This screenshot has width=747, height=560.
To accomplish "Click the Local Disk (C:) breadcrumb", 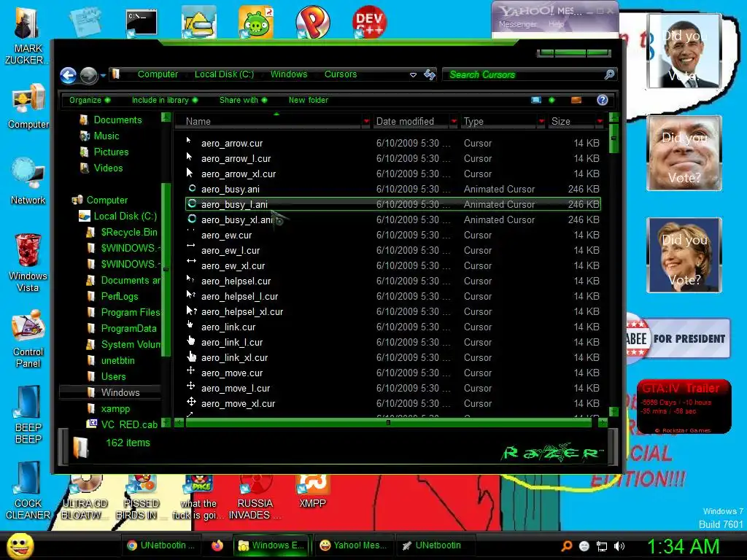I will pos(224,74).
